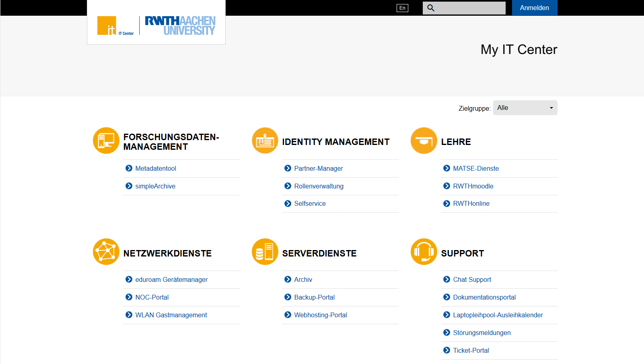Viewport: 644px width, 364px height.
Task: Click the Support headset icon
Action: pos(424,252)
